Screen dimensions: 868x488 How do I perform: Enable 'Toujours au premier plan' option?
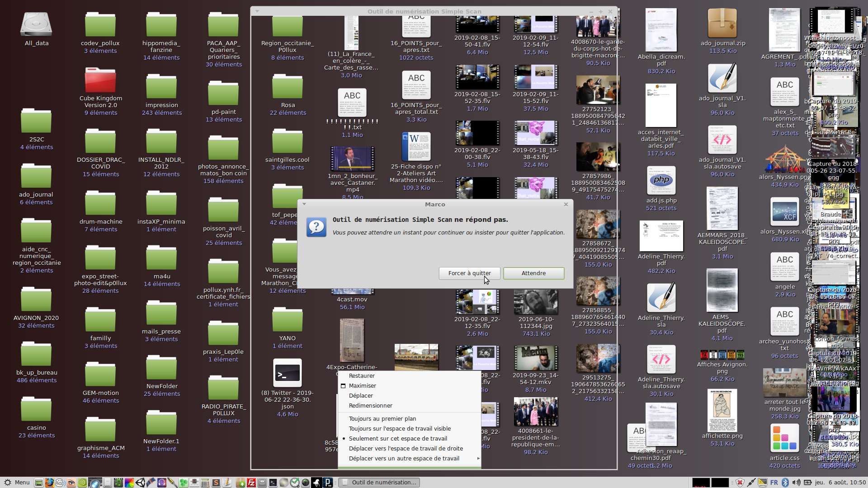pos(382,418)
